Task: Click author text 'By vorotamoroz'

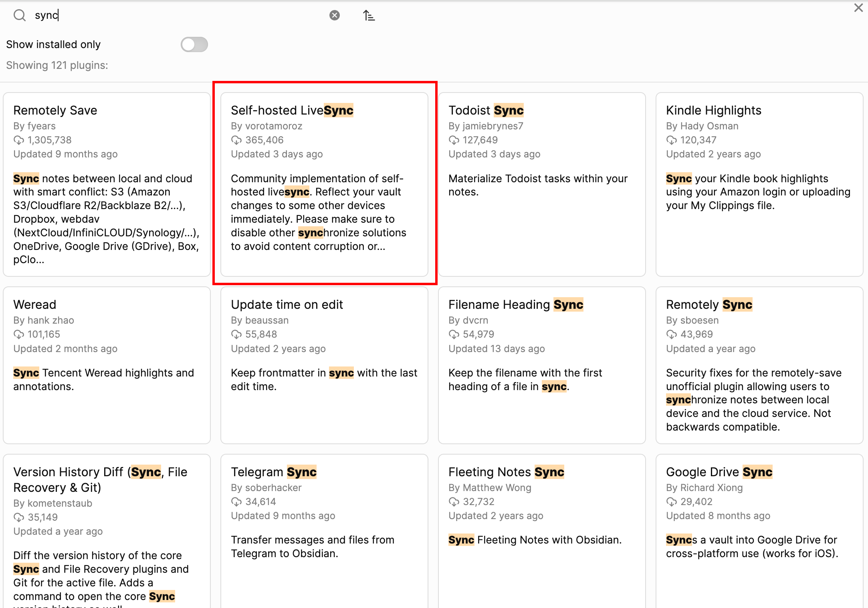Action: (x=266, y=126)
